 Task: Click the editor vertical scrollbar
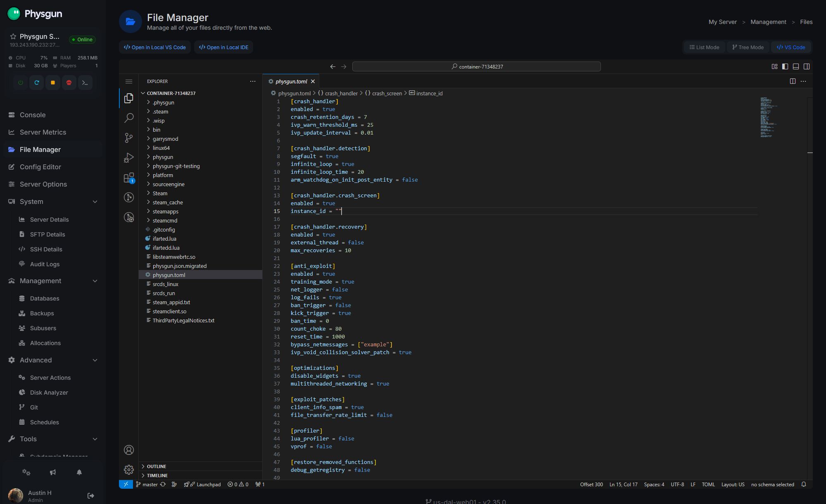(x=810, y=288)
